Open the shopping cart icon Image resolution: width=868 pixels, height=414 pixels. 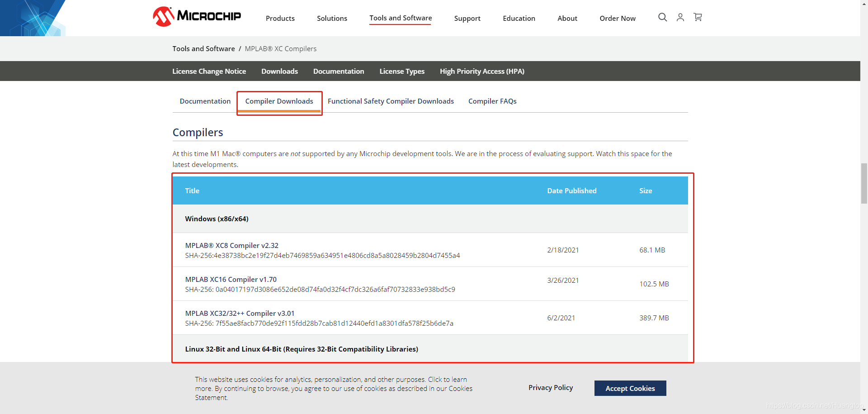click(x=698, y=17)
